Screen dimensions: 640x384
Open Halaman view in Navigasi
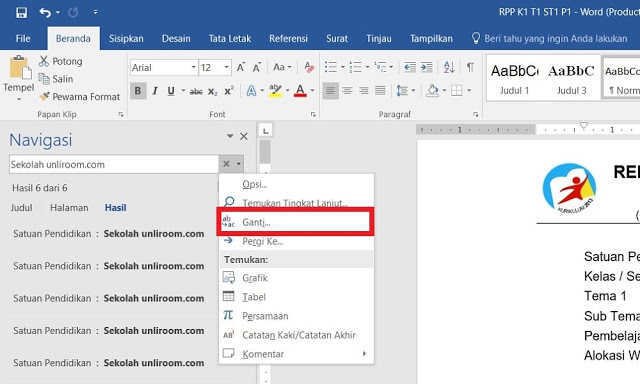(x=69, y=208)
